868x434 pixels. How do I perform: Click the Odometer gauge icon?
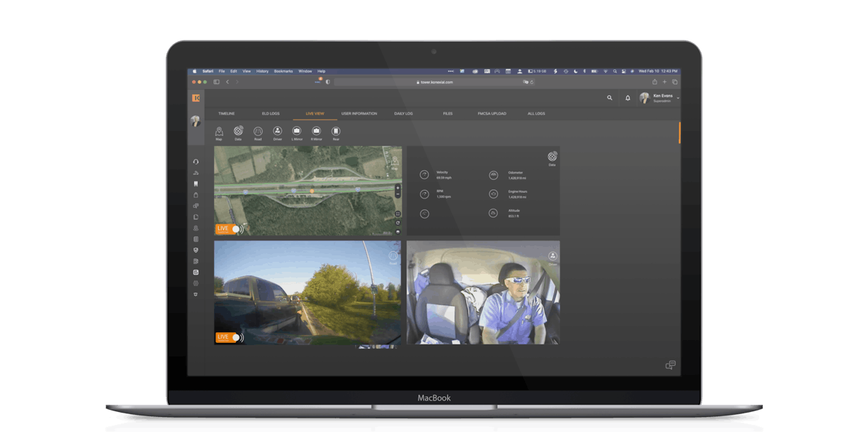(x=493, y=174)
